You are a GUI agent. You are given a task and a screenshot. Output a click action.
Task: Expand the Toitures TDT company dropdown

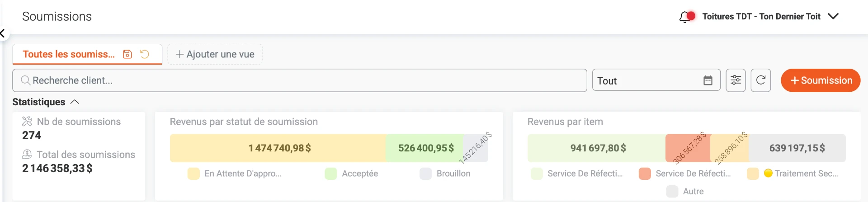[x=833, y=16]
